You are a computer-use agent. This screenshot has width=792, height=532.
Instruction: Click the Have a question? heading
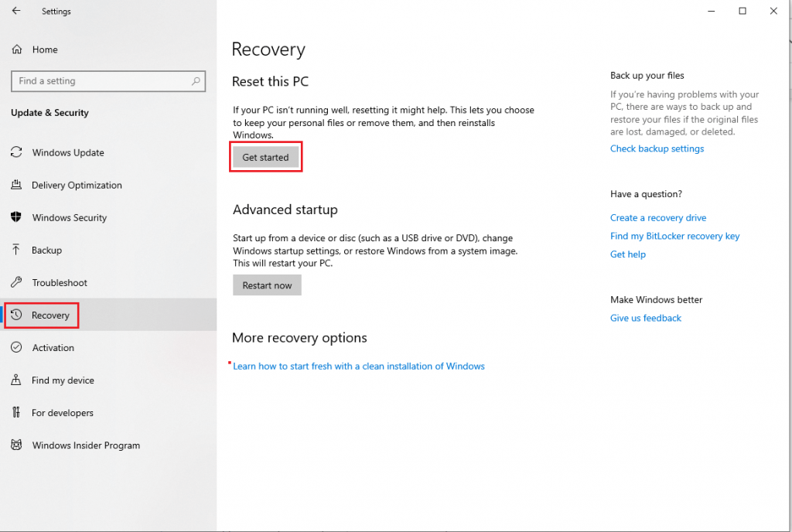click(x=646, y=194)
